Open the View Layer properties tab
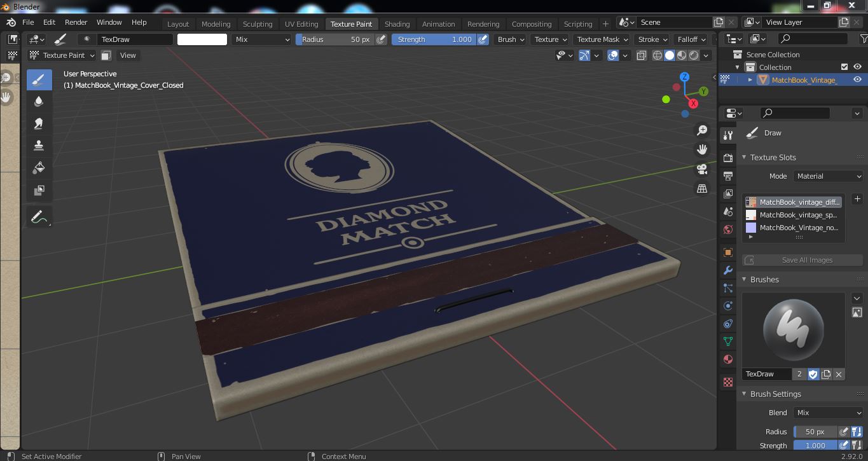The height and width of the screenshot is (461, 868). pos(728,193)
